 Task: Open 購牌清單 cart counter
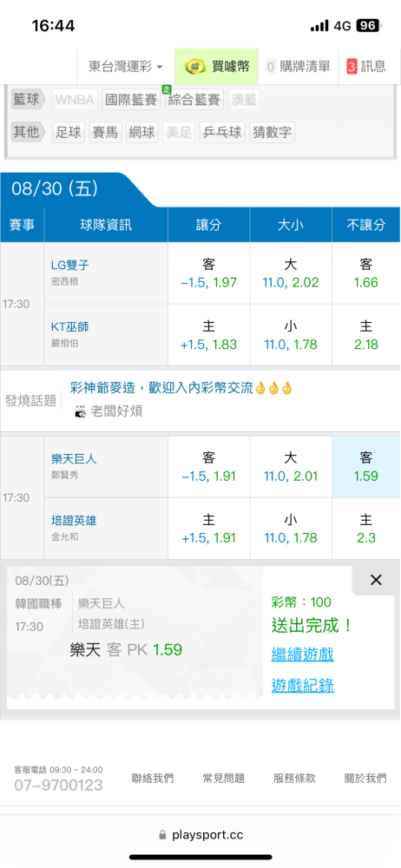(x=298, y=67)
